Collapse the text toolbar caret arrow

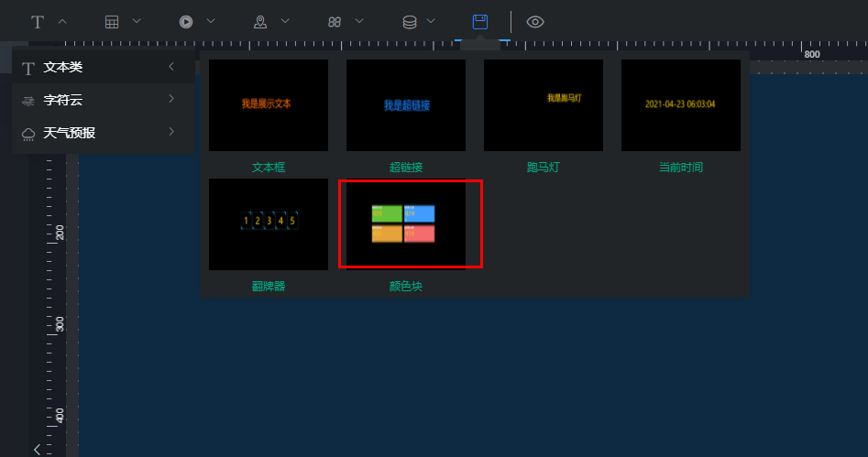(62, 22)
